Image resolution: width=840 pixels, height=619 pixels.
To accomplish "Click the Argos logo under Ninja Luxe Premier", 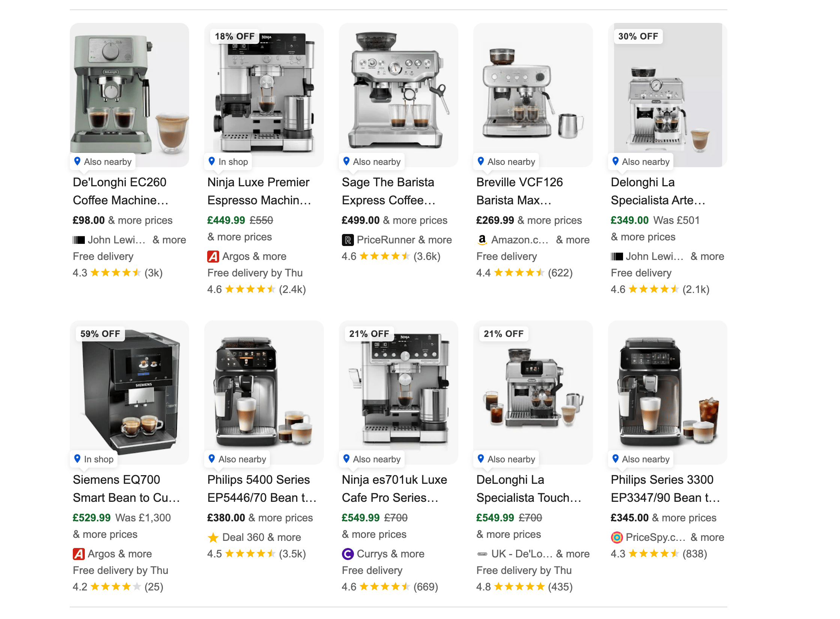I will [213, 257].
